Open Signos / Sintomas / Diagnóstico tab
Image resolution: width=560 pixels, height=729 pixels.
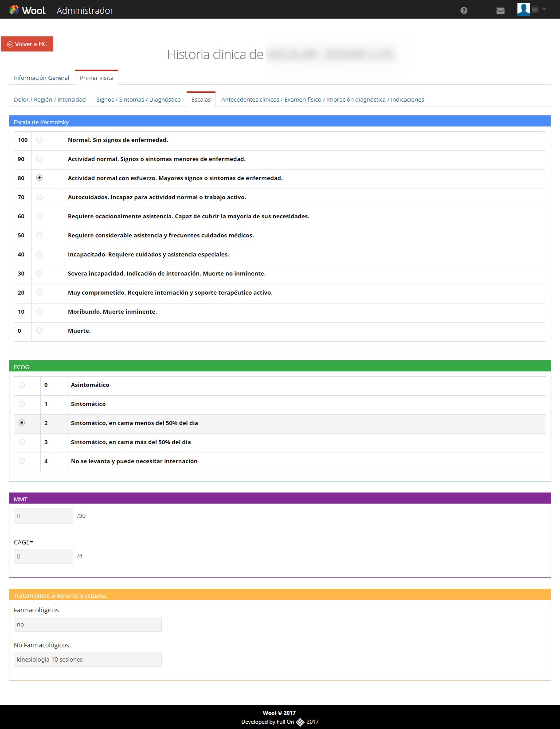(138, 99)
